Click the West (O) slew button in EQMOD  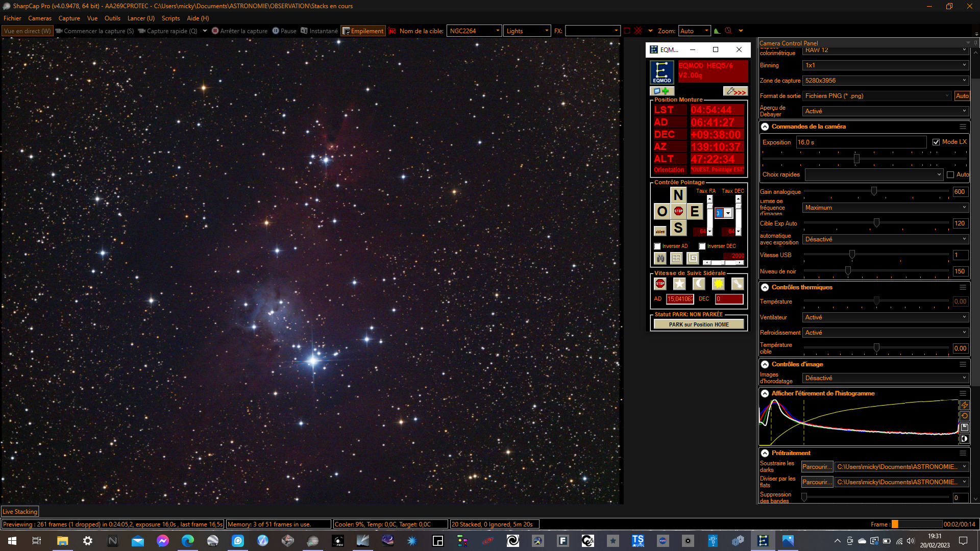click(x=662, y=211)
